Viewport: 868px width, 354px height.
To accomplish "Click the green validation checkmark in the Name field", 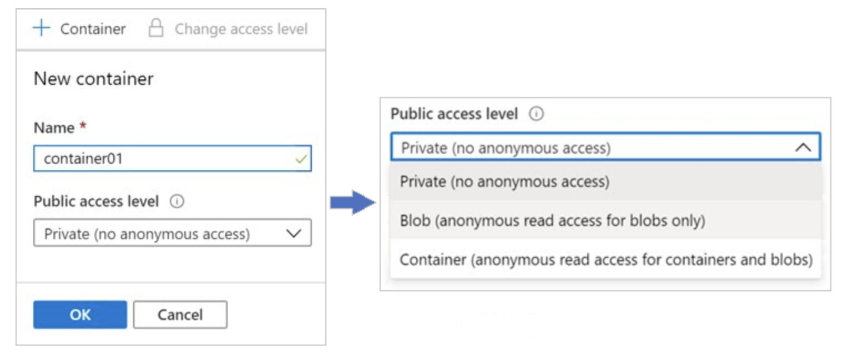I will 301,159.
